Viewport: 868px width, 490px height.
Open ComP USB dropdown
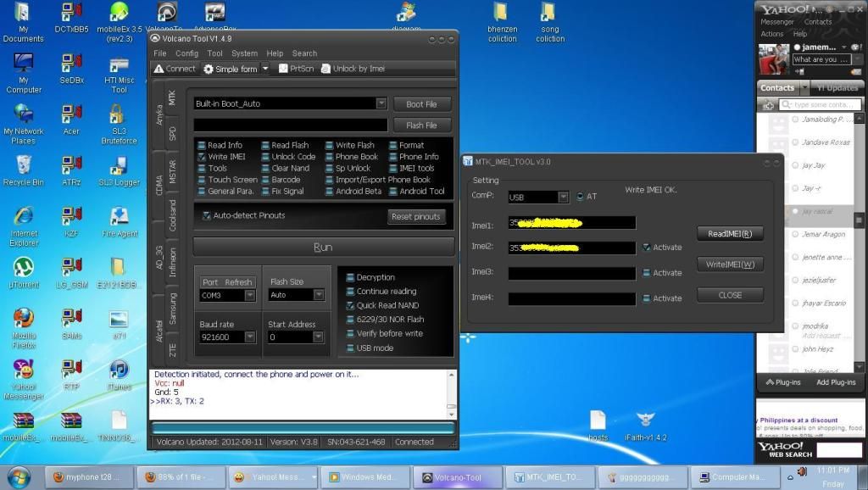click(x=563, y=198)
